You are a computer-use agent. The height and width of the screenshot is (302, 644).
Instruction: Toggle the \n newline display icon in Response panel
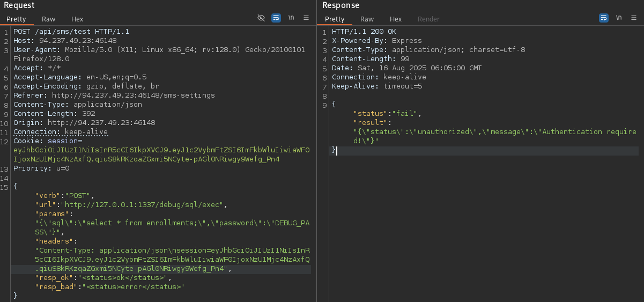(x=619, y=18)
